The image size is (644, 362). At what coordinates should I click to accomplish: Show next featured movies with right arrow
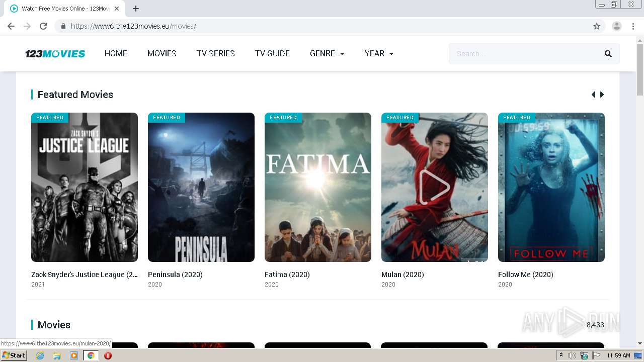[602, 95]
